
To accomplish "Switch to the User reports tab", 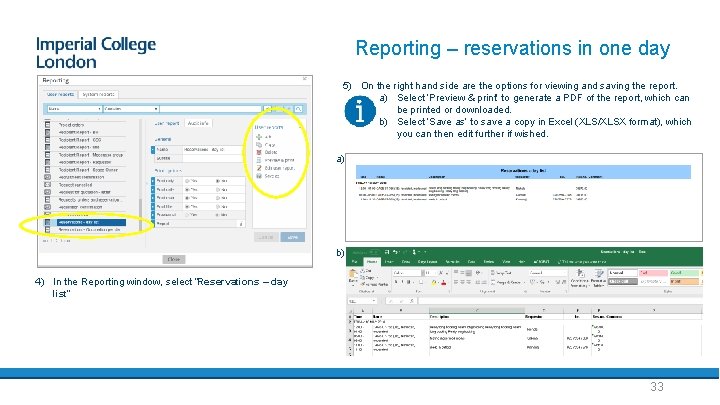I will 61,94.
